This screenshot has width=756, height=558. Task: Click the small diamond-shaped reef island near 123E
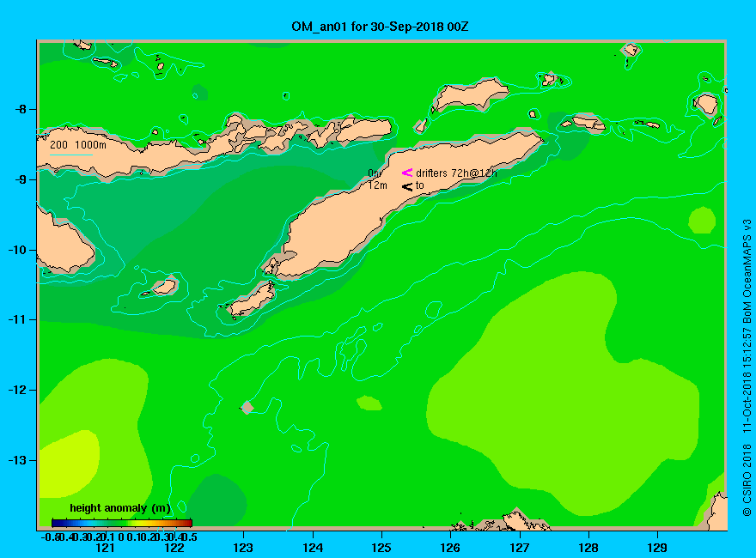[247, 407]
